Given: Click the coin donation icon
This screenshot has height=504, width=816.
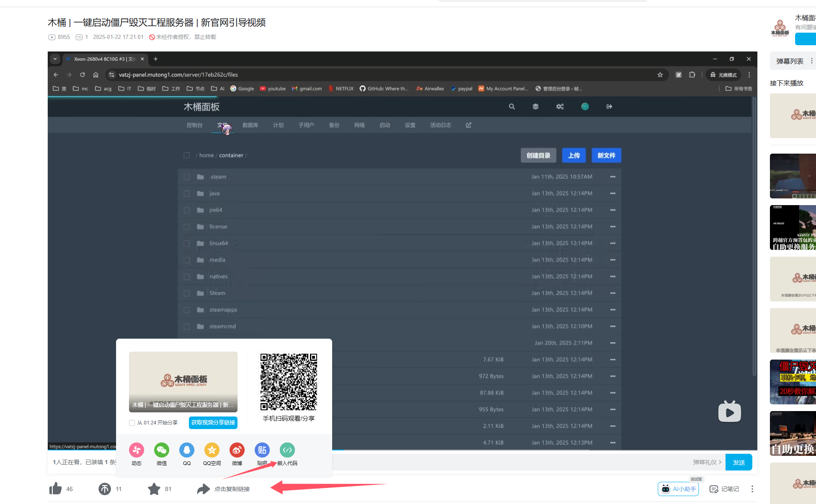Looking at the screenshot, I should pos(104,489).
